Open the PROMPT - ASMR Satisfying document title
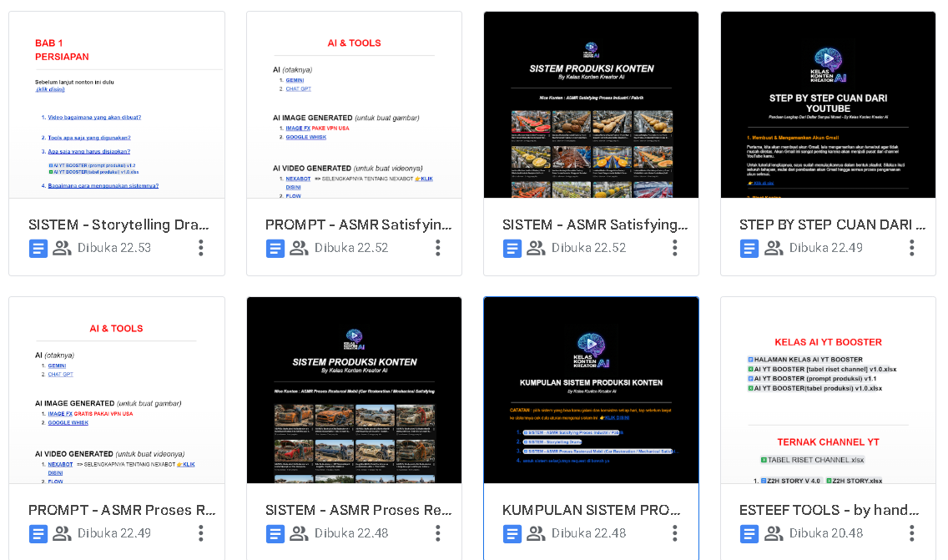The height and width of the screenshot is (560, 948). coord(358,225)
